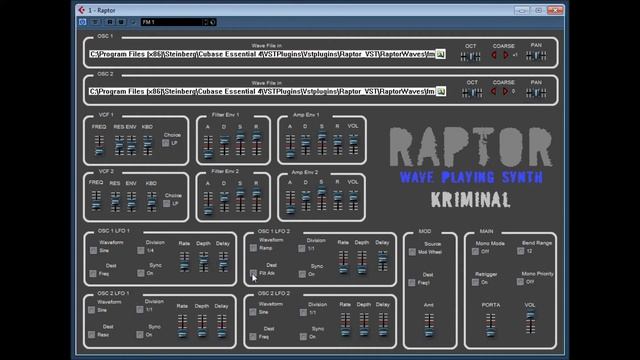Click OSC 2 wave file path field
Screen dimensions: 640x360
coord(262,91)
